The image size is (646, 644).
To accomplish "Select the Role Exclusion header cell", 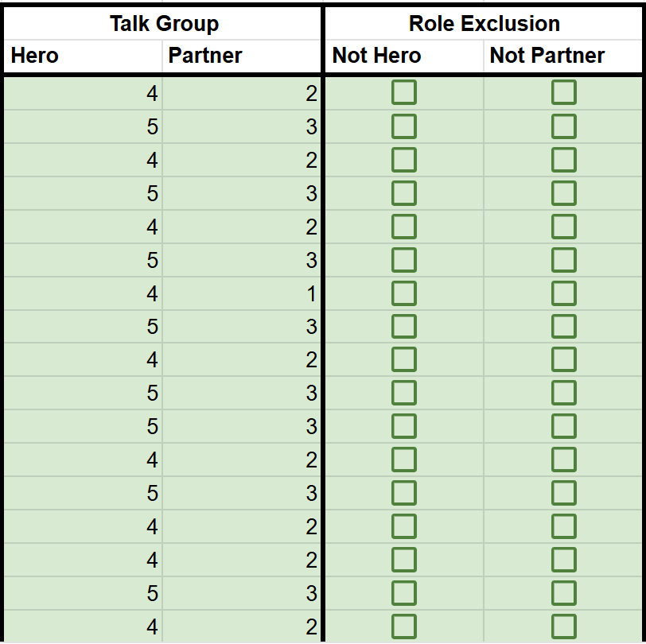I will (484, 23).
